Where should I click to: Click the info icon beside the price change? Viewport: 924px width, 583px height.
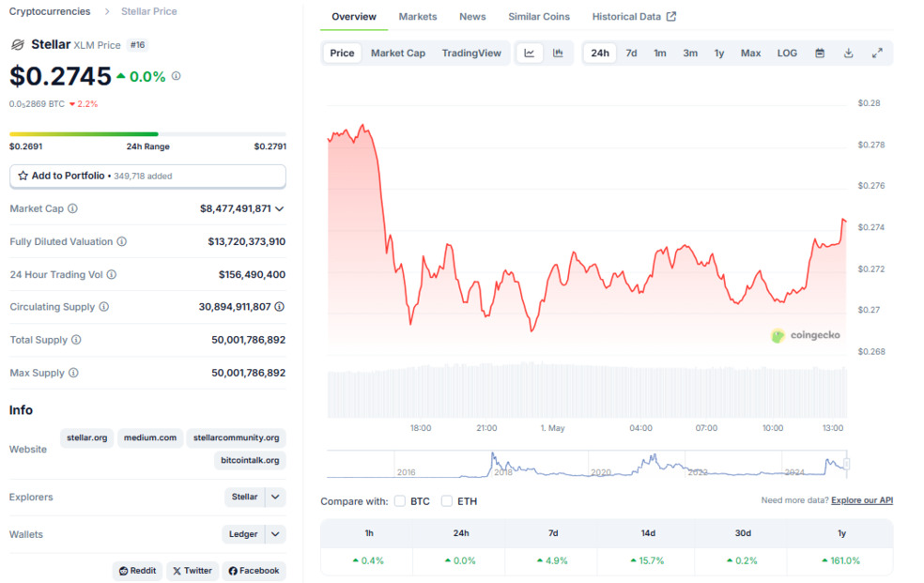(177, 76)
